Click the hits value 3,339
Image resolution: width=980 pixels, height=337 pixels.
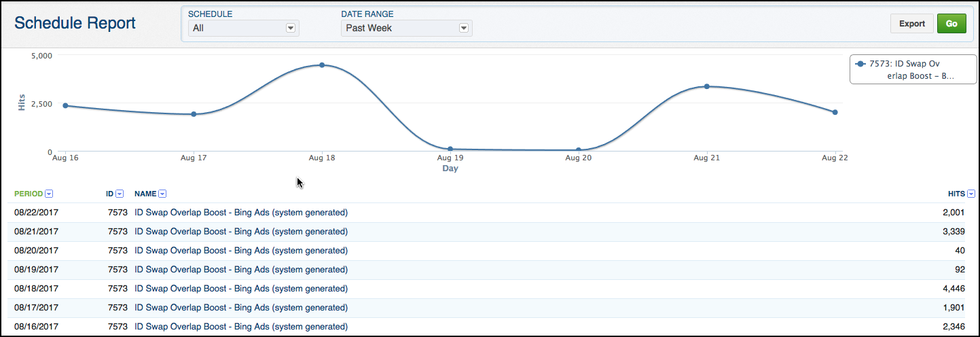pos(953,232)
